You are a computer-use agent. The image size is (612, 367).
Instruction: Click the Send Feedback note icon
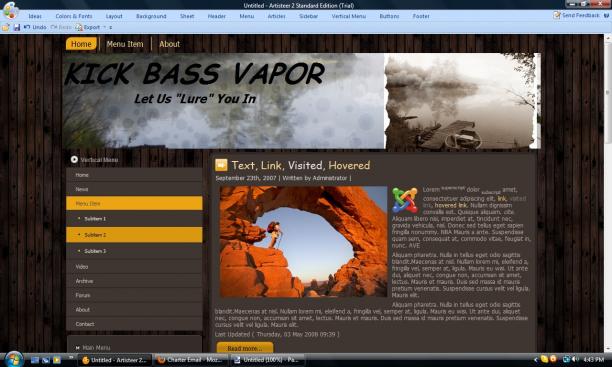[x=557, y=15]
